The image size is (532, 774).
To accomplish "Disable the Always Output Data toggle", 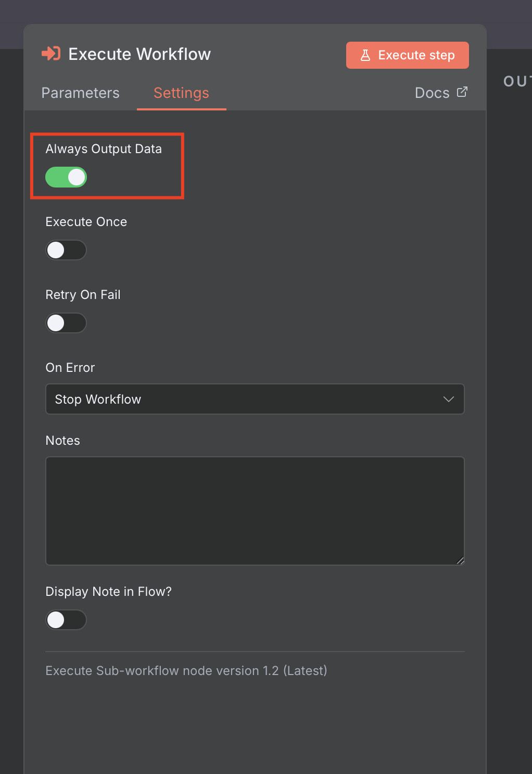I will coord(66,177).
